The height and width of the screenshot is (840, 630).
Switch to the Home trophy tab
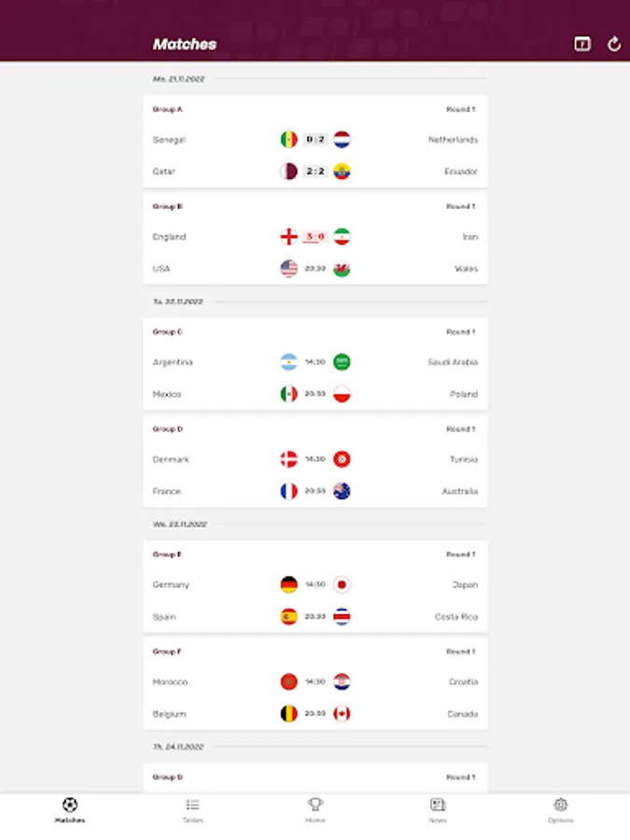point(315,810)
